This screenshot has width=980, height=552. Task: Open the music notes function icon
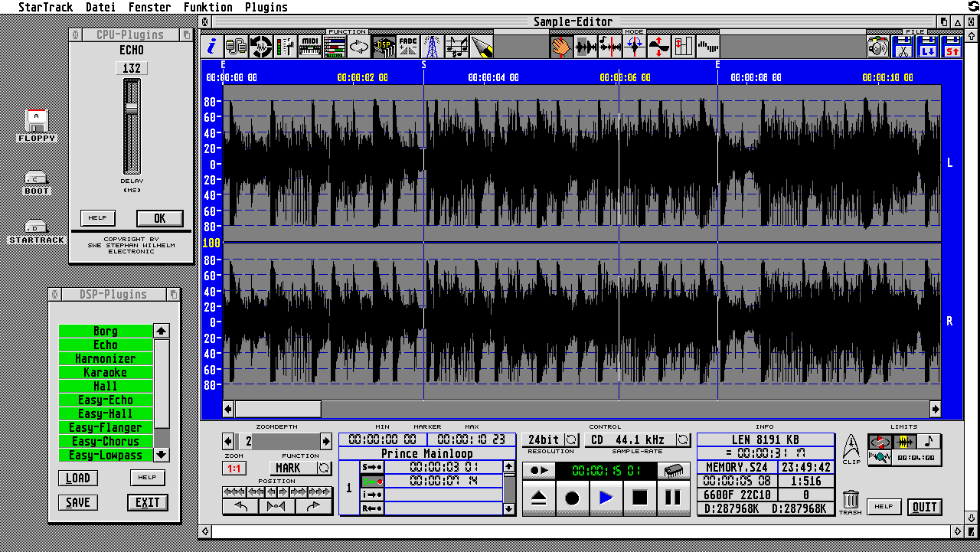coord(457,47)
